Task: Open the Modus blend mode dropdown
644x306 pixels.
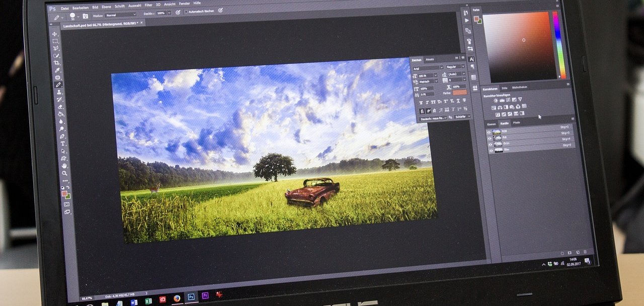Action: click(120, 15)
